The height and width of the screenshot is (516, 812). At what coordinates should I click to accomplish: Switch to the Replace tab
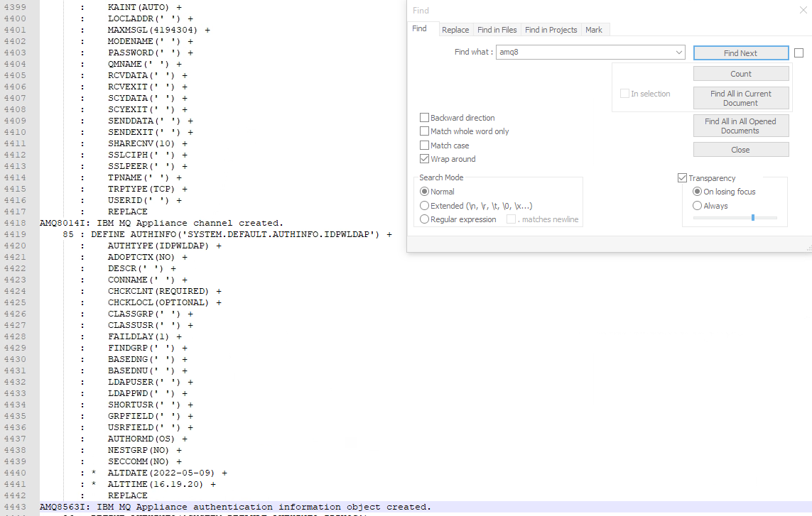(455, 30)
